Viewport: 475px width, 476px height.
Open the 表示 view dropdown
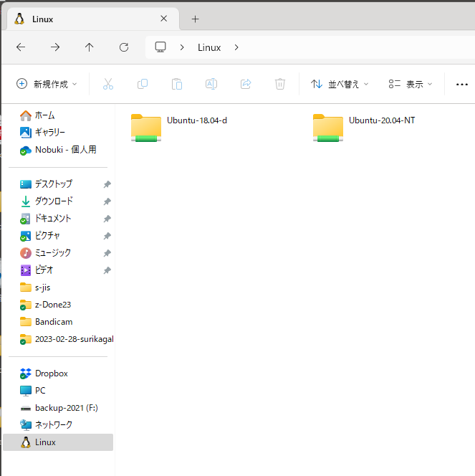[411, 84]
